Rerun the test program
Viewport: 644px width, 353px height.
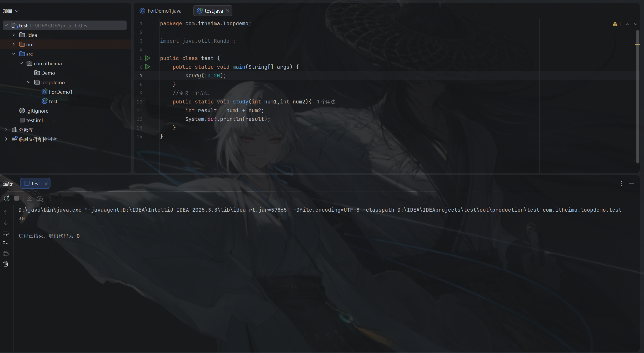click(7, 198)
